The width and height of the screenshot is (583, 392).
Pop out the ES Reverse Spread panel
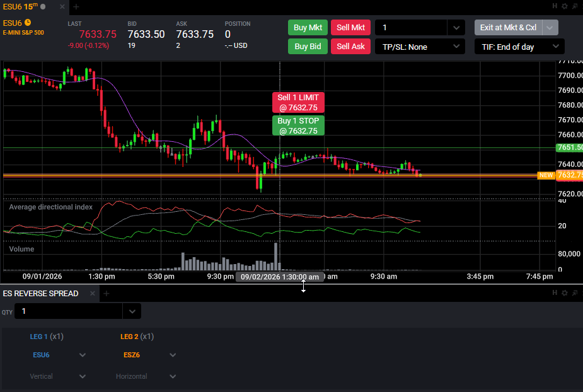coord(575,292)
